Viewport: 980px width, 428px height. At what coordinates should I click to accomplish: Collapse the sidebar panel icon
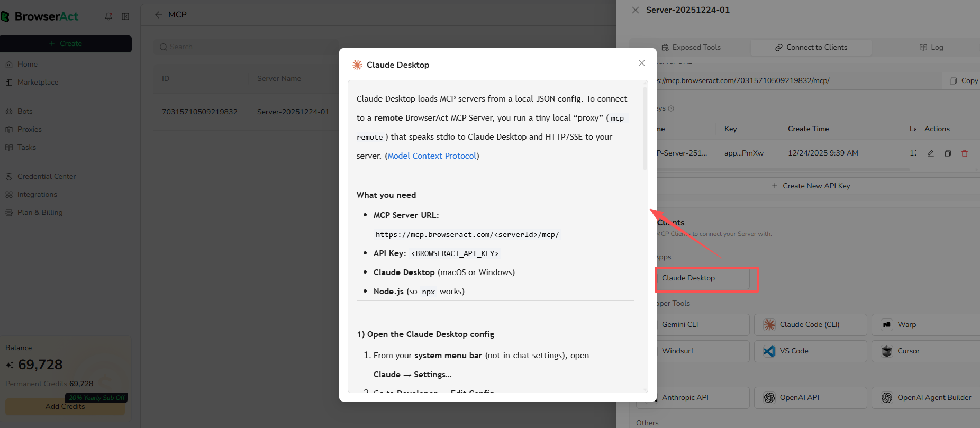coord(125,16)
